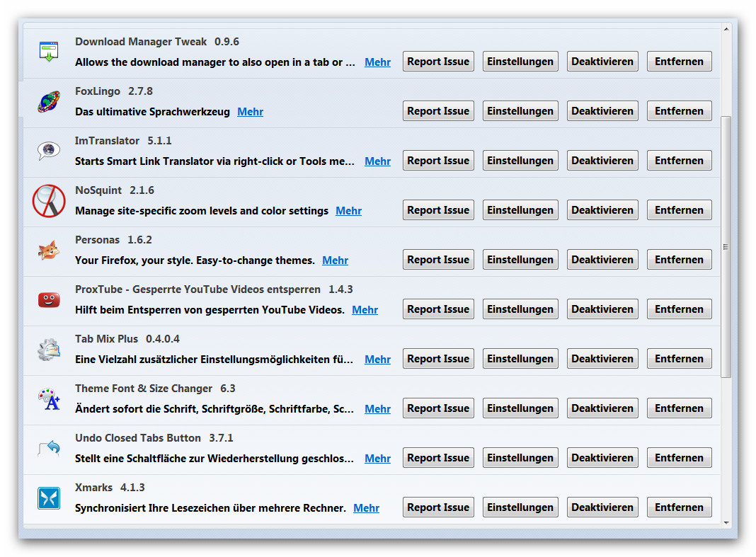Click the Tab Mix Plus gear icon
Viewport: 756px width, 557px height.
click(x=49, y=350)
